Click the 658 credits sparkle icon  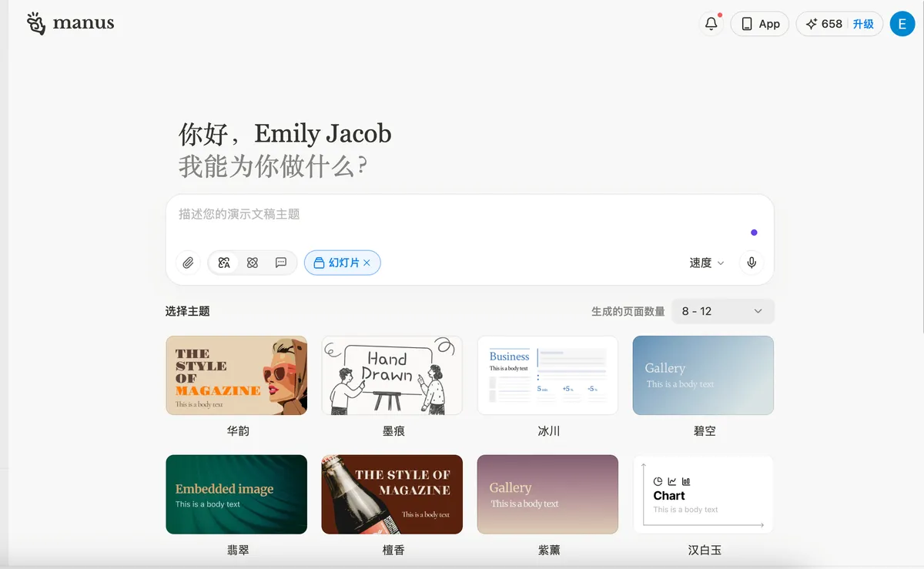[x=811, y=24]
